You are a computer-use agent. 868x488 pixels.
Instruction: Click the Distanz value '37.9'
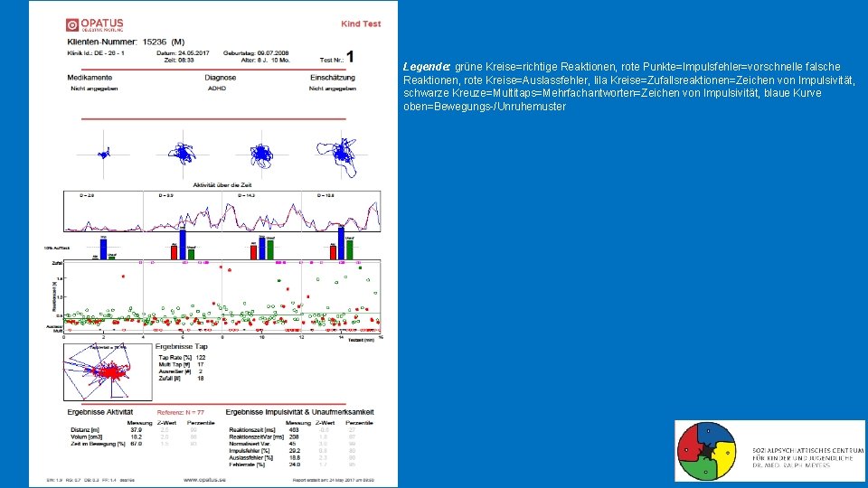click(x=137, y=430)
